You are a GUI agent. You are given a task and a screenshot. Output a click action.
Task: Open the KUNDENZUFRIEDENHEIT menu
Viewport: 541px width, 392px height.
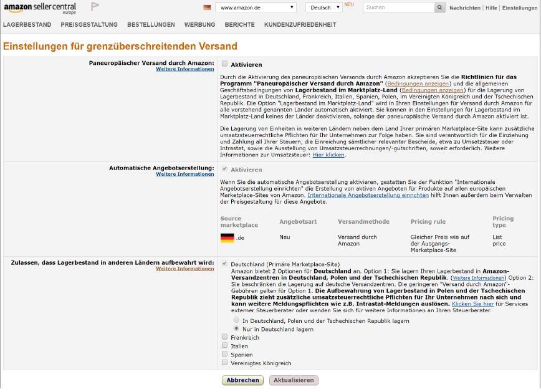(x=300, y=25)
